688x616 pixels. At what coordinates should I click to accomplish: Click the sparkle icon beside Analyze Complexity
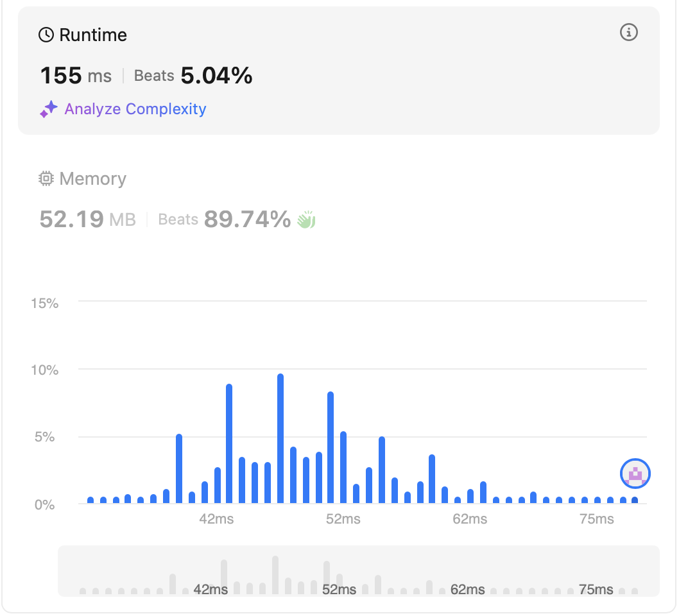pos(49,110)
